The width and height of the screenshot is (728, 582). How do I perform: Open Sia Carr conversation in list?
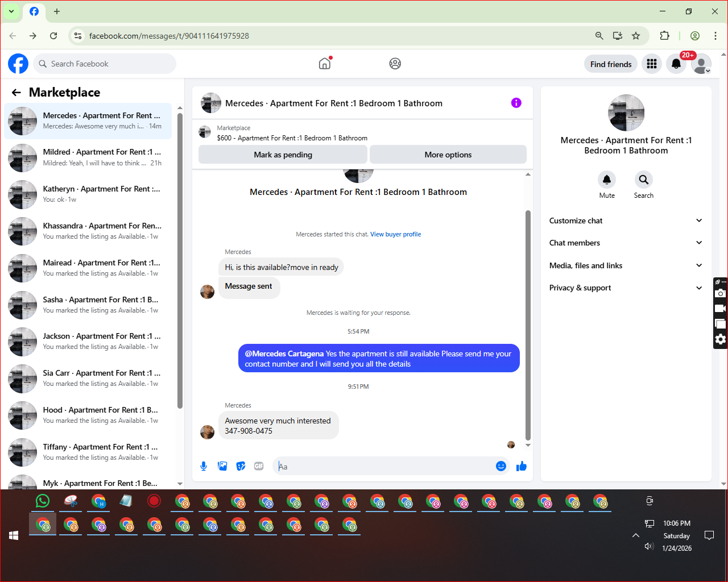(x=88, y=379)
